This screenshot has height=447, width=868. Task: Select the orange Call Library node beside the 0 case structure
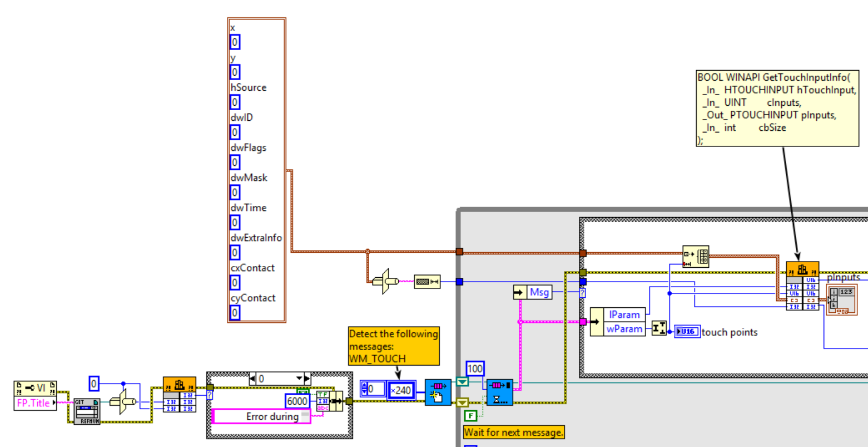179,395
